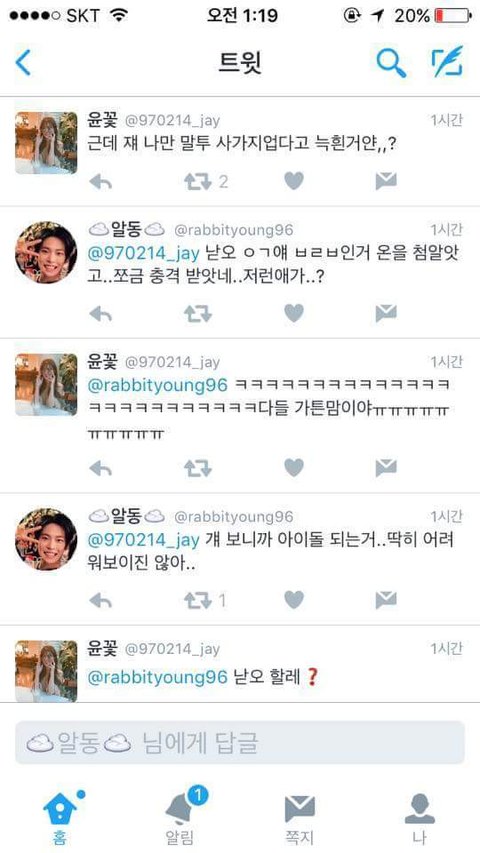The image size is (480, 853).
Task: Switch to the 쪽지 messages tab
Action: 300,818
